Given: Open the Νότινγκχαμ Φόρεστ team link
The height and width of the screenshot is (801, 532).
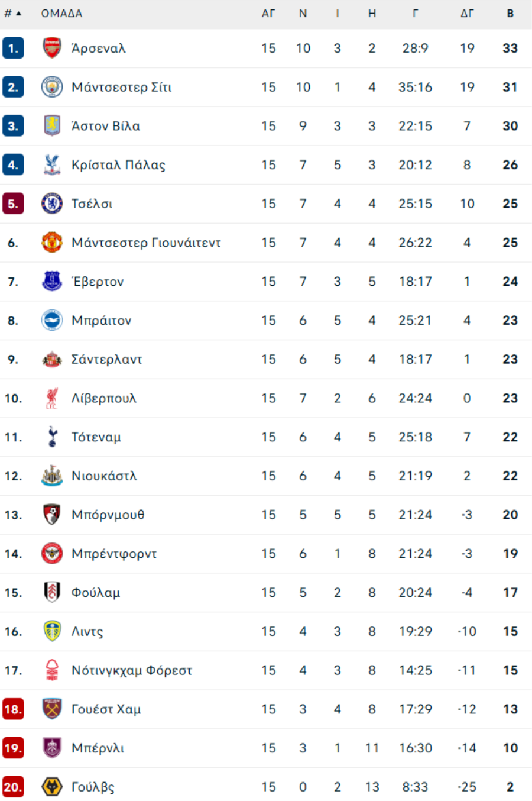Looking at the screenshot, I should click(x=132, y=670).
